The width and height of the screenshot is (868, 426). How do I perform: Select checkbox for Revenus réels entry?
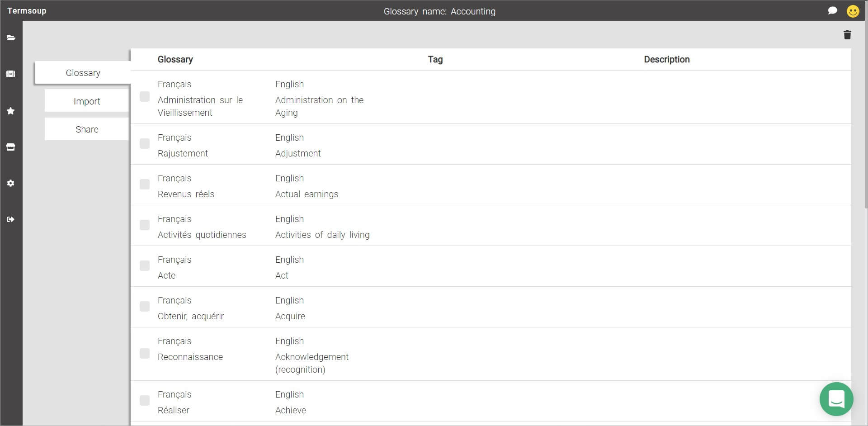tap(145, 185)
